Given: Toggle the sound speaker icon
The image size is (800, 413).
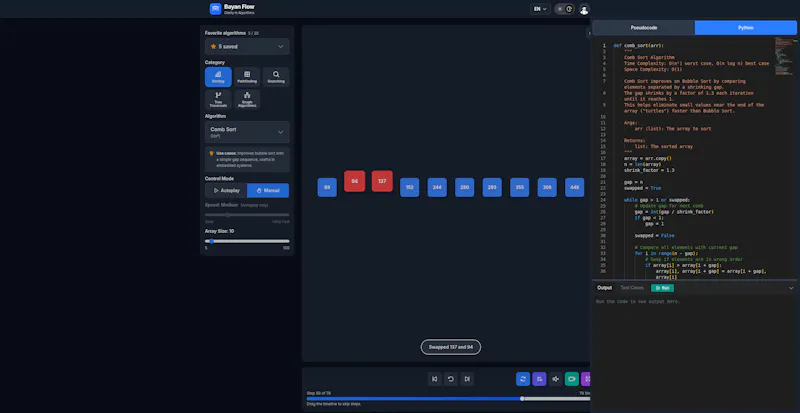Looking at the screenshot, I should [x=556, y=379].
